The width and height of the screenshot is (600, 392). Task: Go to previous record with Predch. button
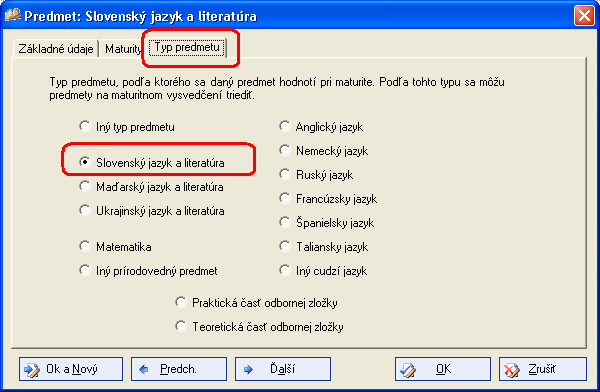[x=179, y=369]
